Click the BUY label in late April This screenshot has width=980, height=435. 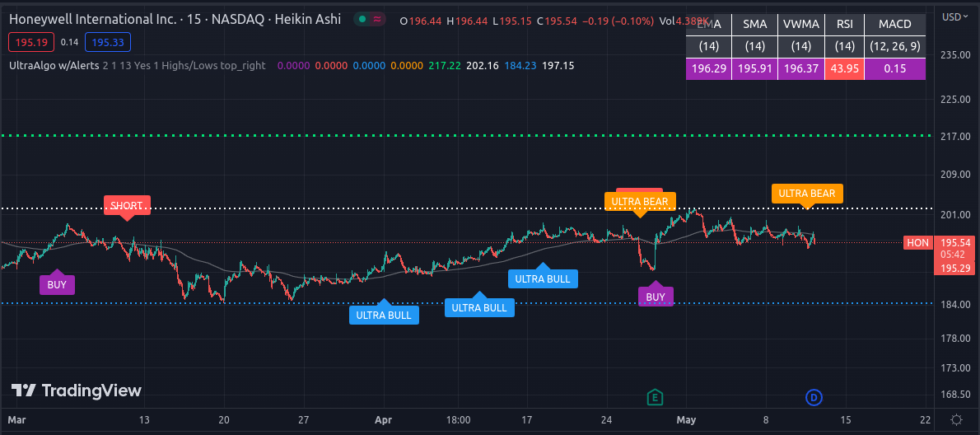pos(656,295)
